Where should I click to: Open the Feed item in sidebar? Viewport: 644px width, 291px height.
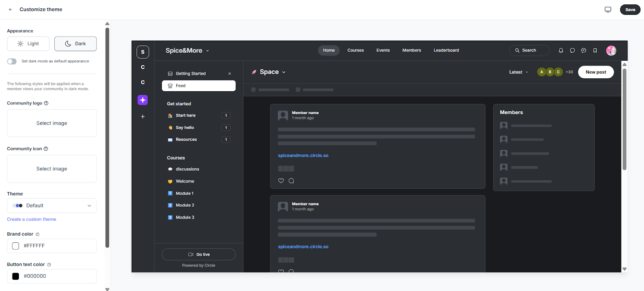pyautogui.click(x=199, y=86)
